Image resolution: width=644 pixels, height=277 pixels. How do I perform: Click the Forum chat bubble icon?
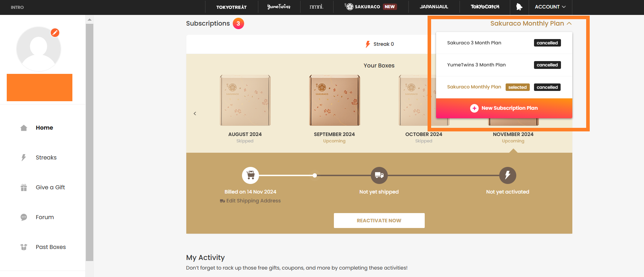(24, 217)
